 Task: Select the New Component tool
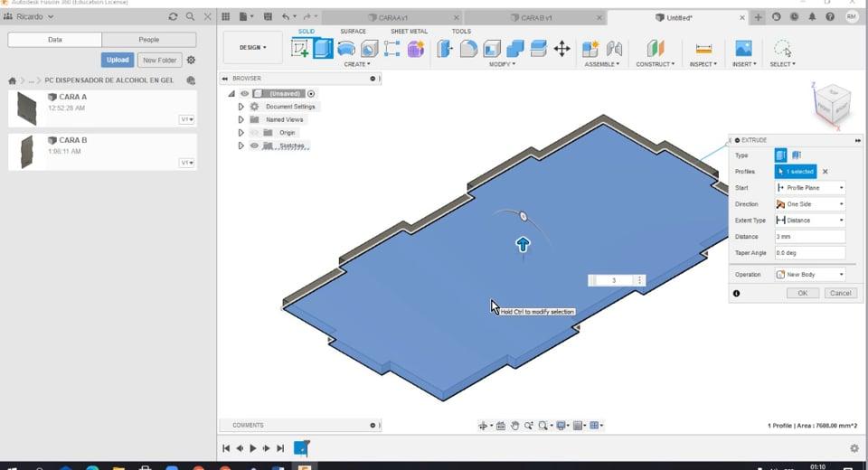(590, 49)
